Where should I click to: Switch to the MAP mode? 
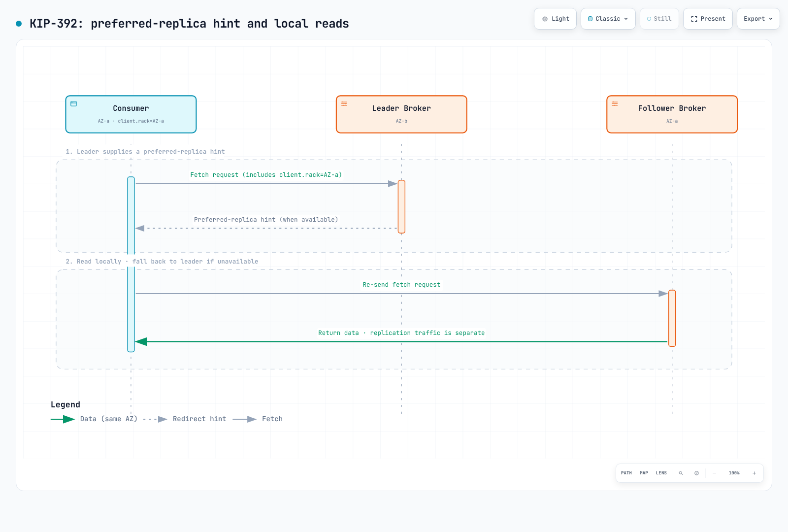coord(644,473)
